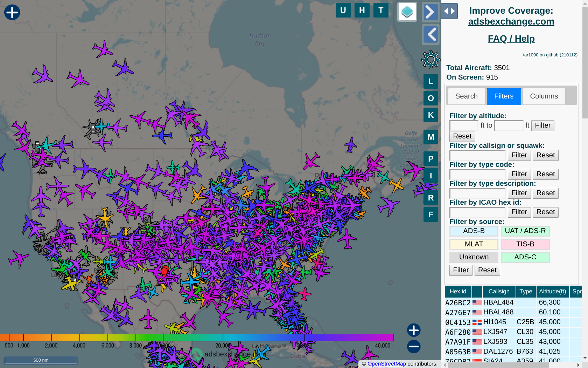Select the DAL1276 aircraft row
The image size is (588, 368).
(x=513, y=352)
